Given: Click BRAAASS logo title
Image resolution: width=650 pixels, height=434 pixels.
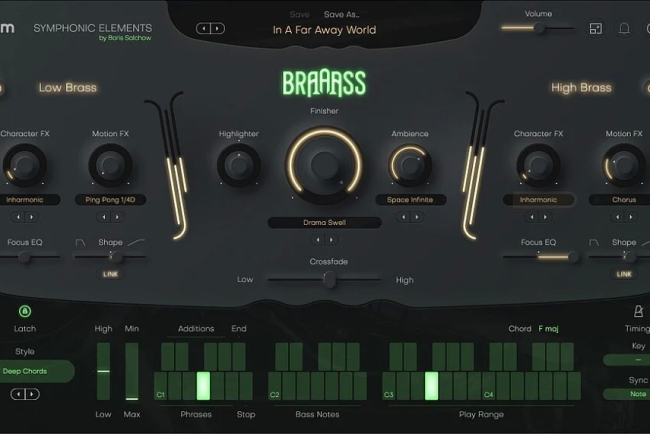Looking at the screenshot, I should (324, 83).
